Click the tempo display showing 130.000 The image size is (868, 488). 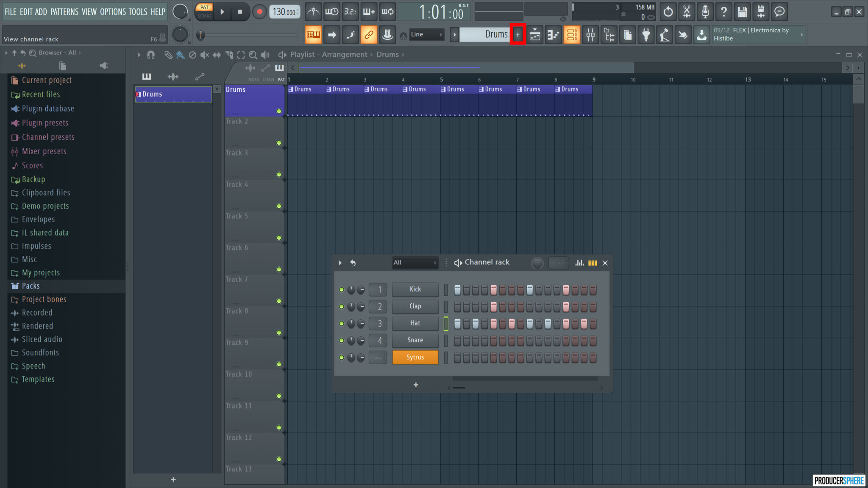click(285, 11)
